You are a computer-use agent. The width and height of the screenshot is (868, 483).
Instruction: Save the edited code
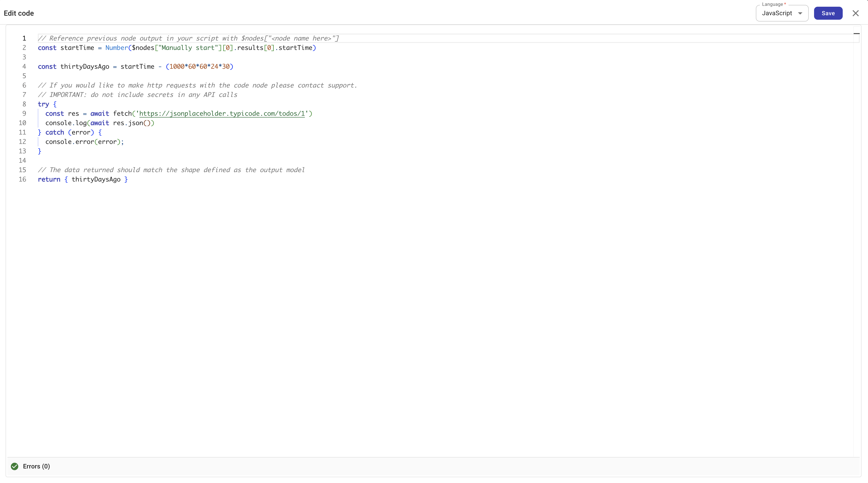coord(828,13)
